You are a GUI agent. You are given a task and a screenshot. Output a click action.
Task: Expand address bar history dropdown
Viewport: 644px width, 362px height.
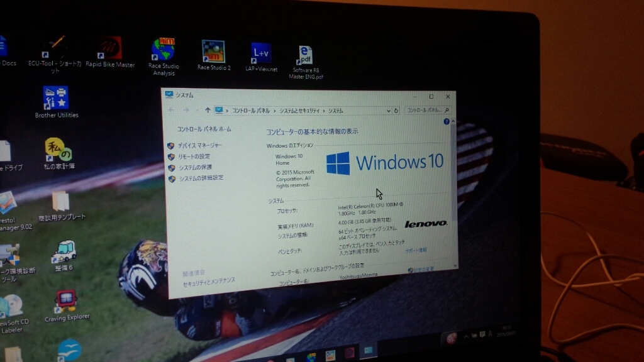point(388,111)
